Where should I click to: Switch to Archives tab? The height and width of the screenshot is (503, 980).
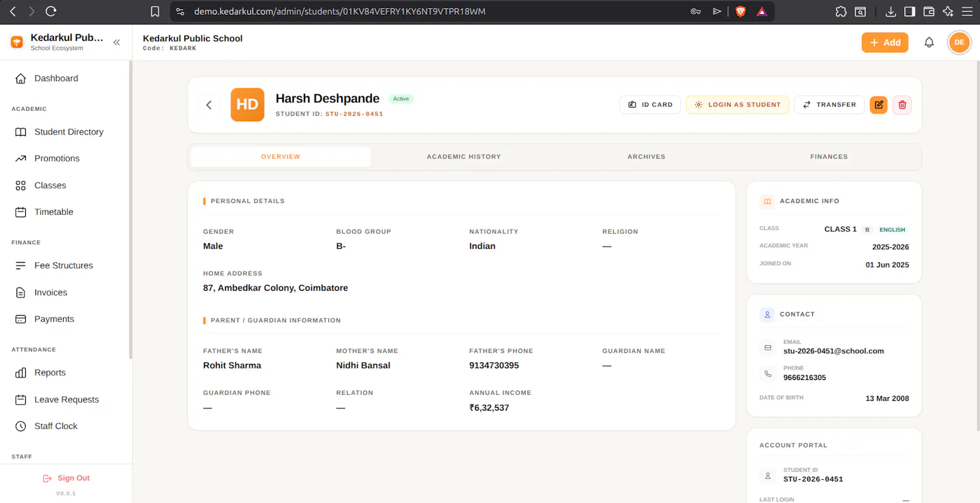(x=646, y=157)
